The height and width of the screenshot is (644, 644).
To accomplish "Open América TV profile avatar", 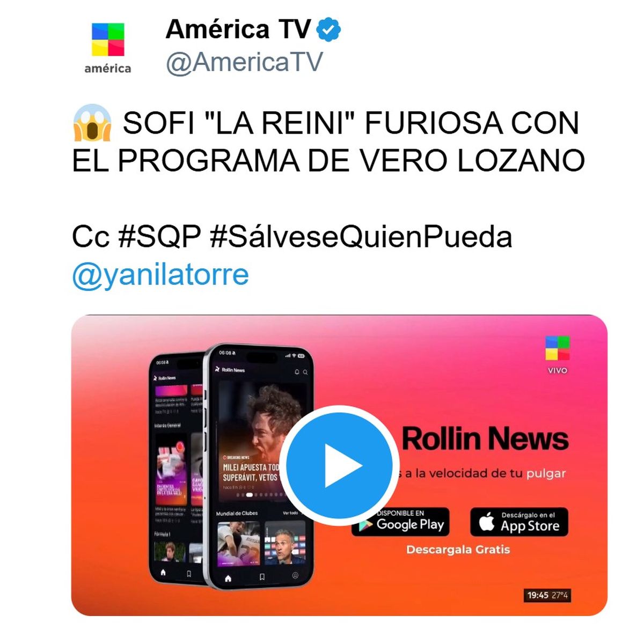I will 108,48.
